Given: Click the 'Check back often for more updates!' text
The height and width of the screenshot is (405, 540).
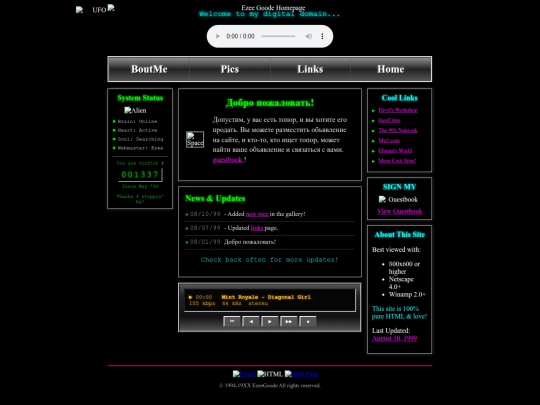Looking at the screenshot, I should (269, 260).
